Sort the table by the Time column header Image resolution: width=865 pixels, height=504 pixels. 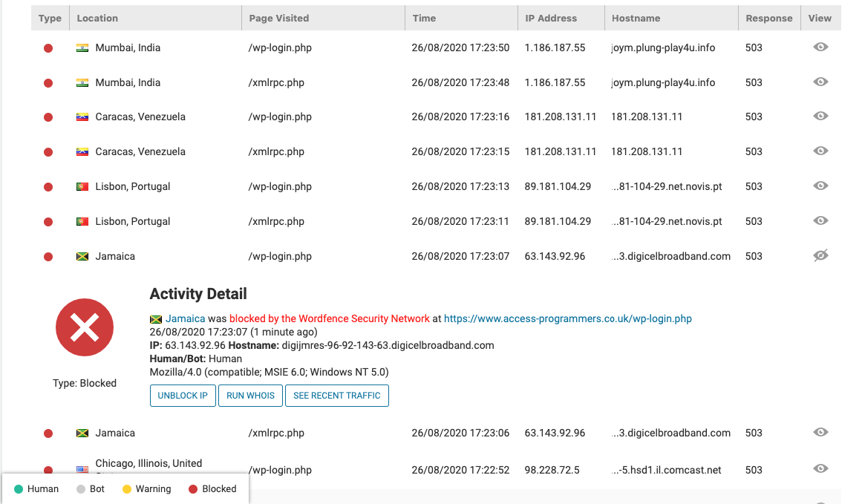[425, 18]
